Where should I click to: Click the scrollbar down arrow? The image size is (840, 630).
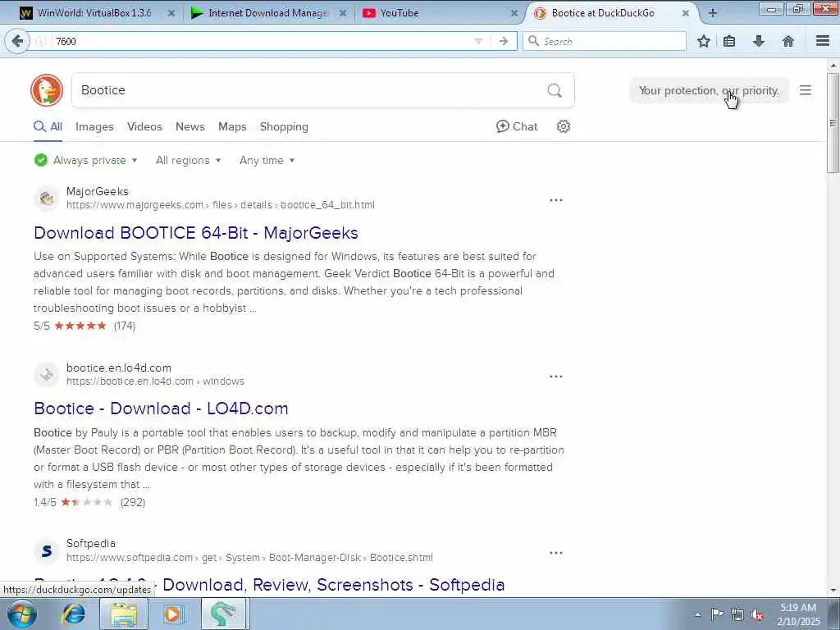[x=833, y=591]
